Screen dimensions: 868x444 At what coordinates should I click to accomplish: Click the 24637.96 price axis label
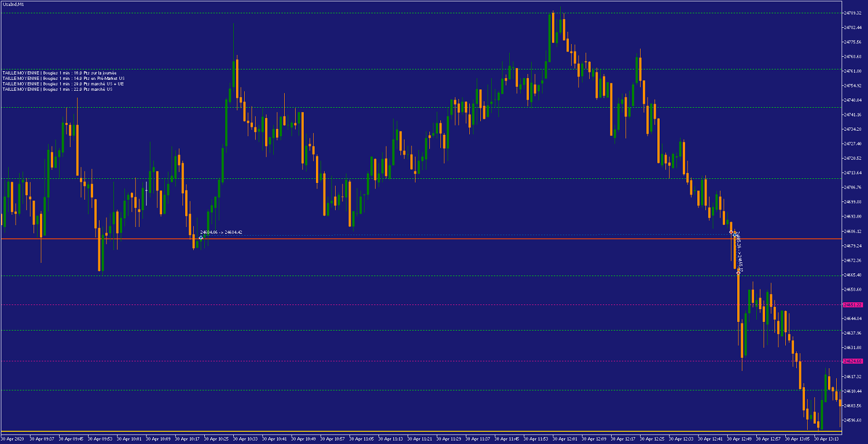coord(854,333)
